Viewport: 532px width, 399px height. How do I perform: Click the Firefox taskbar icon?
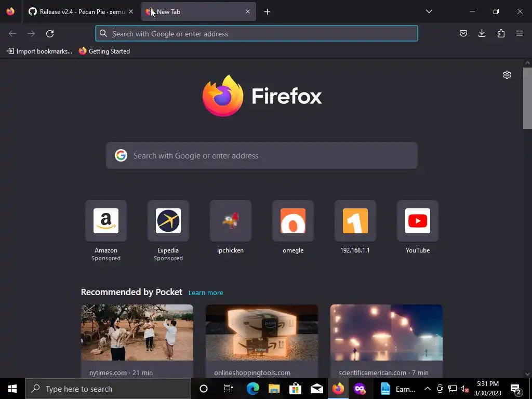point(338,389)
